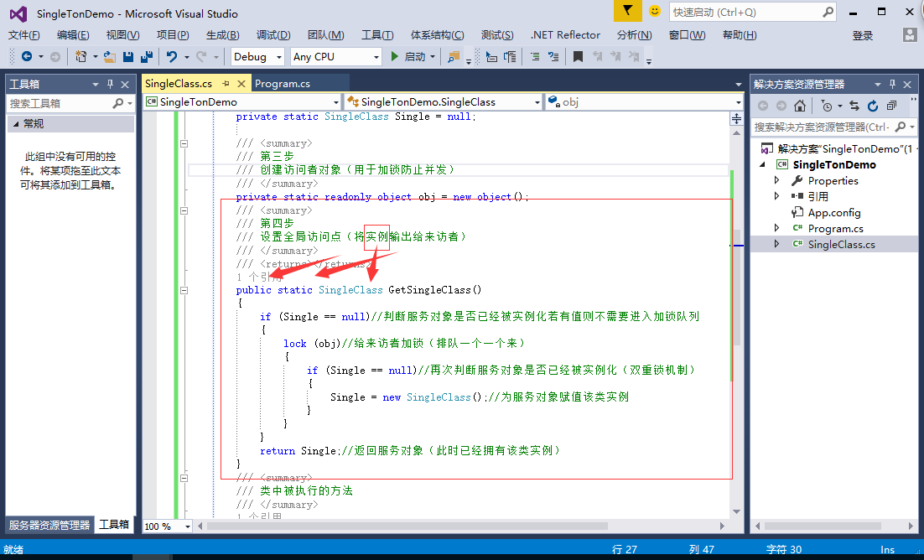The image size is (924, 560).
Task: Click the Save floppy disk icon
Action: click(x=128, y=57)
